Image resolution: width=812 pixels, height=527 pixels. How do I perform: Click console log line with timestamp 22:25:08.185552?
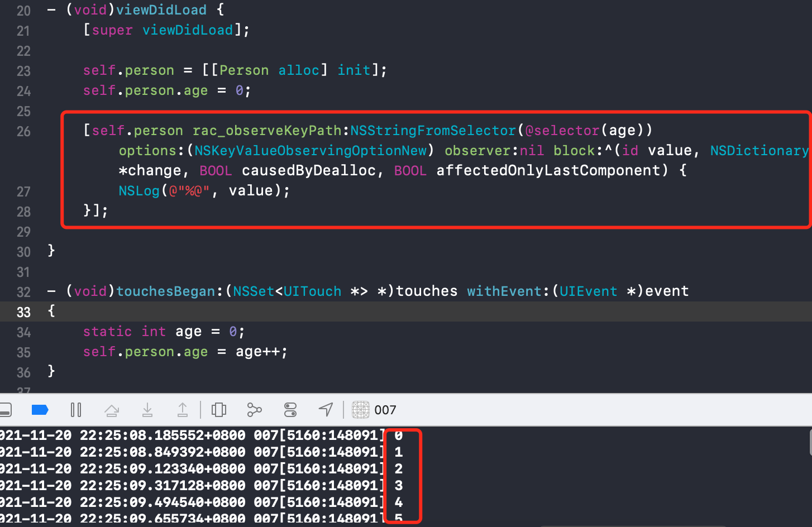pos(201,435)
